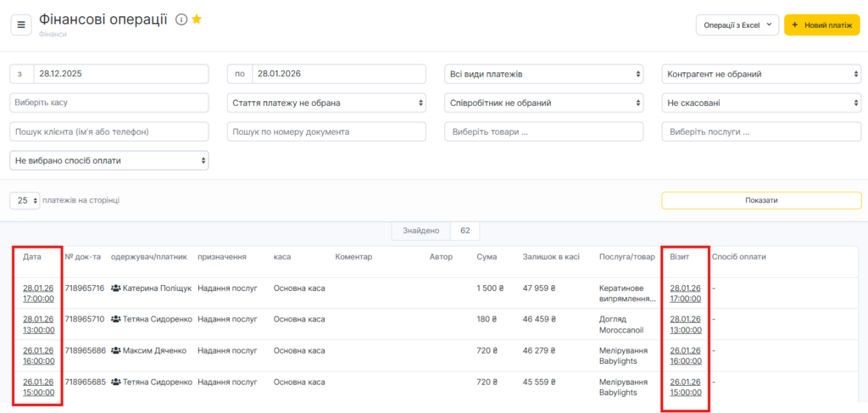Open visit link 26.01.26 15:00:00 in Візит column
The height and width of the screenshot is (413, 868).
click(x=685, y=387)
